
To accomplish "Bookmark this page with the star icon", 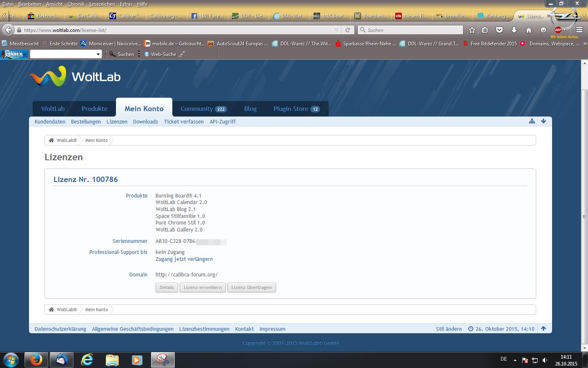I will (472, 30).
